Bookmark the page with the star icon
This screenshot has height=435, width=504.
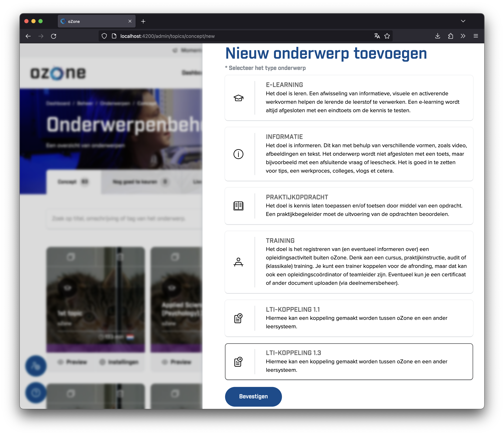[387, 36]
